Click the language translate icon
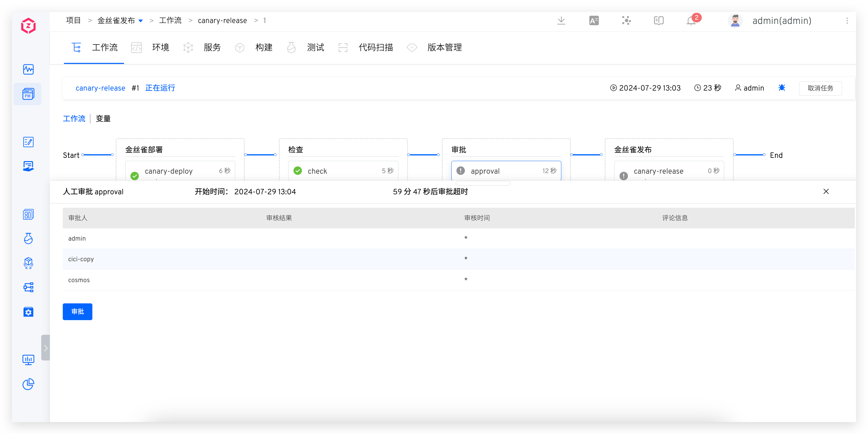 [x=594, y=21]
